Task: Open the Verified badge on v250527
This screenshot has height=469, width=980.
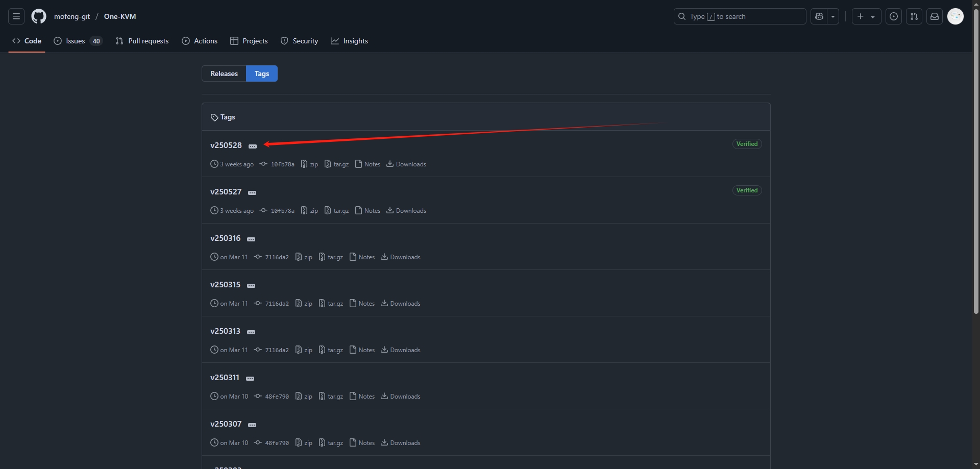Action: click(x=747, y=190)
